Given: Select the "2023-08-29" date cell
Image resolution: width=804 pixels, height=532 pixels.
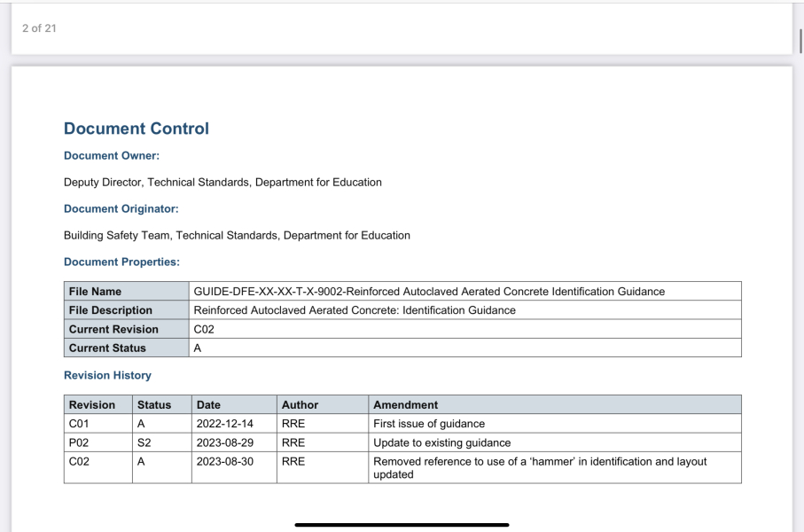Looking at the screenshot, I should coord(225,442).
